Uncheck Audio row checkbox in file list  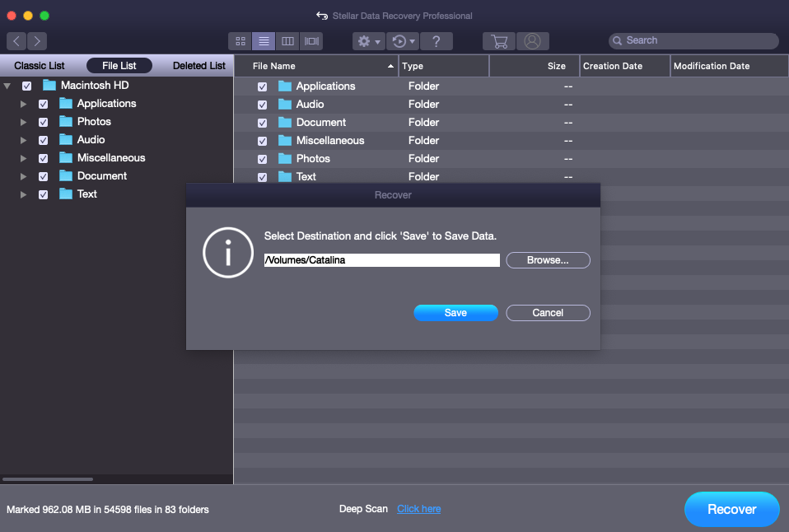(x=262, y=105)
